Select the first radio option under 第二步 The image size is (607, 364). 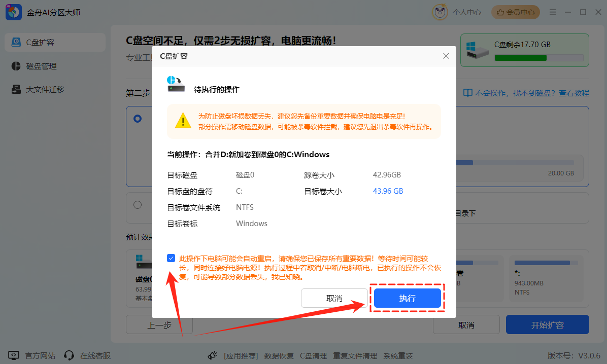[x=138, y=119]
